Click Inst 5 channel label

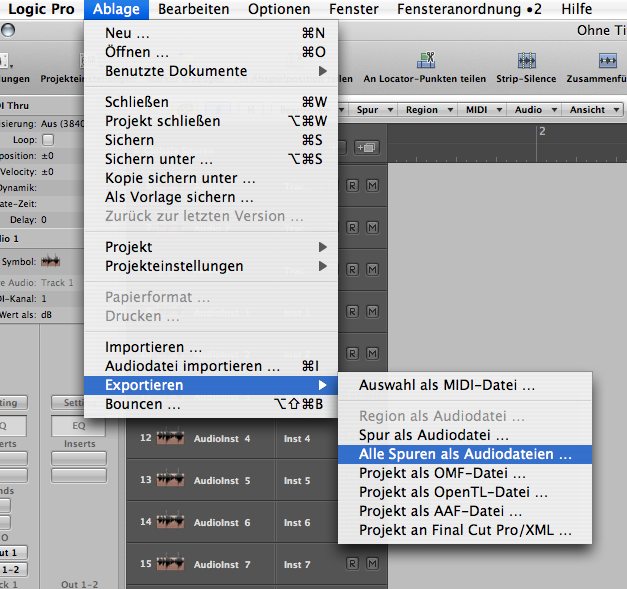click(x=297, y=481)
